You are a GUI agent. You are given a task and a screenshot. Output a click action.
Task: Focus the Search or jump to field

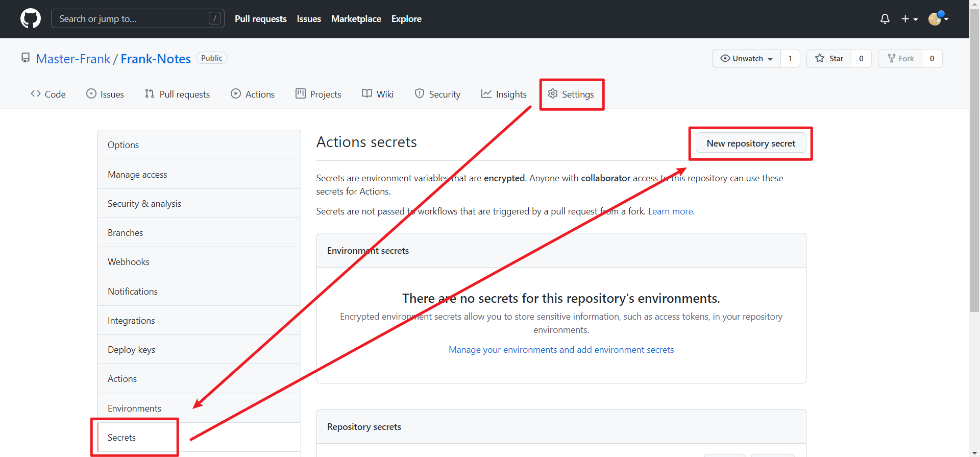coord(138,18)
